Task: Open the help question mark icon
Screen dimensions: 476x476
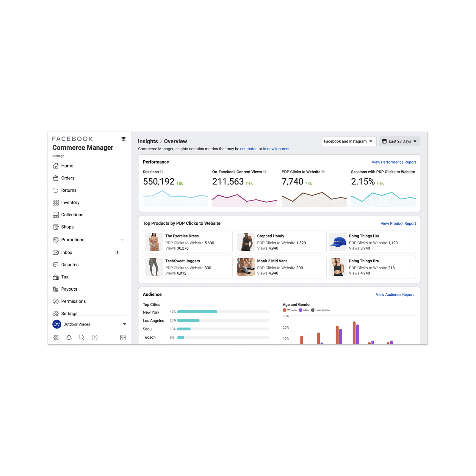Action: point(95,337)
